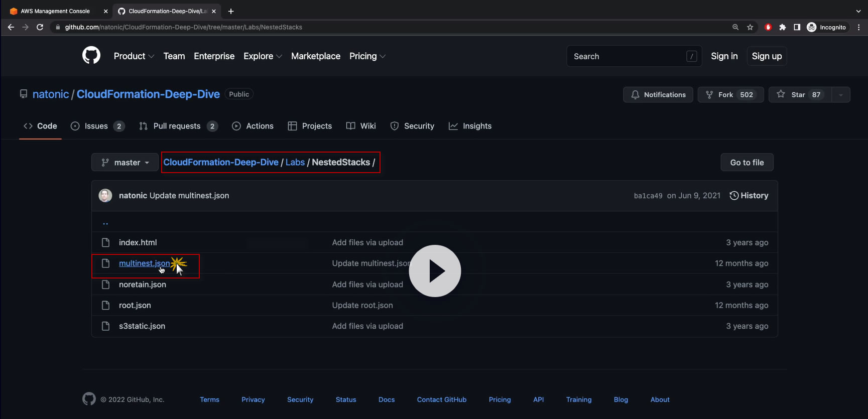Click the Go to file button

(x=747, y=163)
